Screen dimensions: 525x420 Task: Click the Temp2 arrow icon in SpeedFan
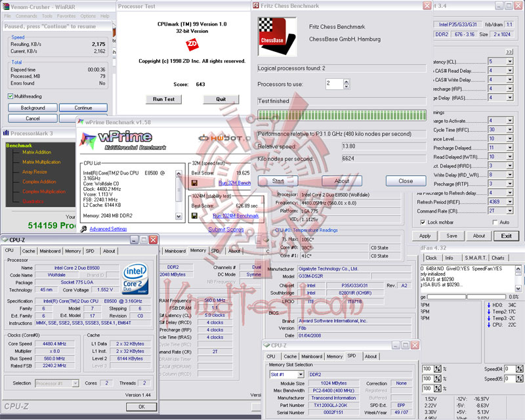coord(489,312)
